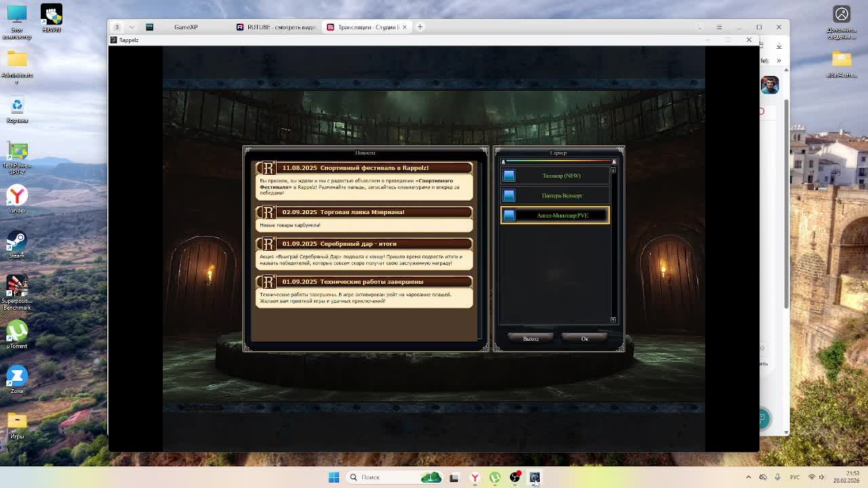Switch the РУС input language indicator
The image size is (868, 488).
[794, 477]
